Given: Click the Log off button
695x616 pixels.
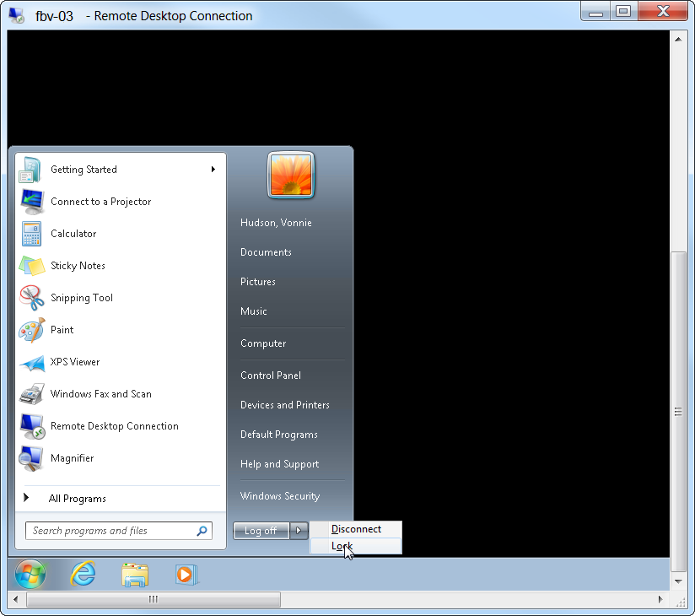Looking at the screenshot, I should (x=261, y=531).
